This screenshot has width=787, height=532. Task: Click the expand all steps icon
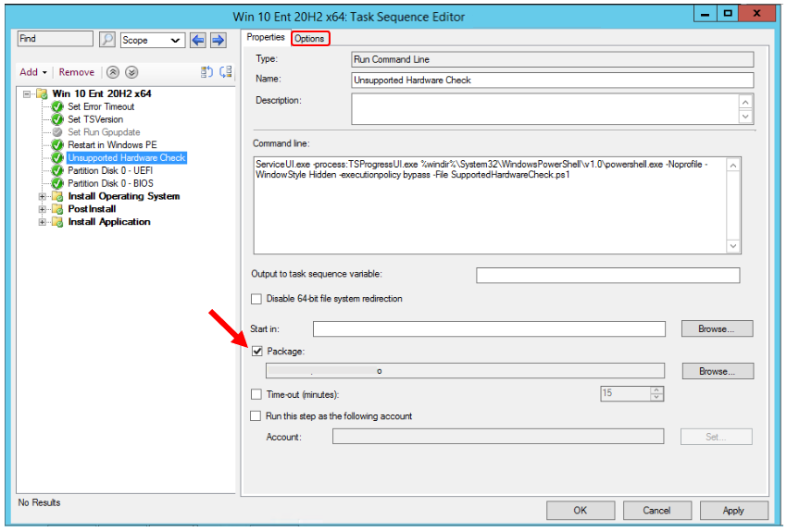click(206, 72)
